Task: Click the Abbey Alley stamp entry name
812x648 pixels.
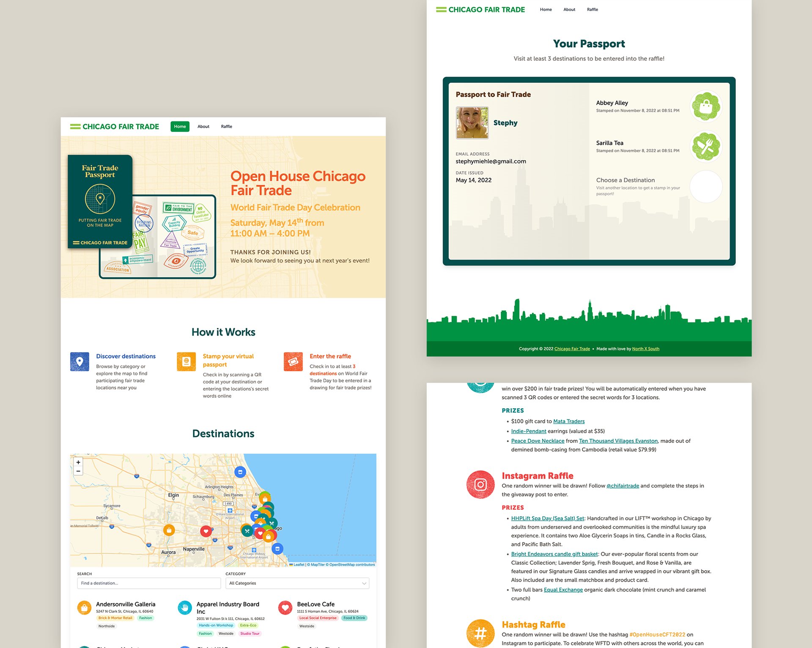Action: 612,103
